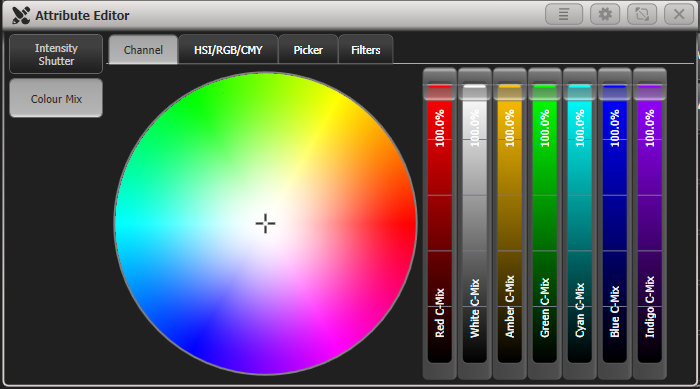Click the 'Indigo C-Mix' label text

[x=650, y=307]
